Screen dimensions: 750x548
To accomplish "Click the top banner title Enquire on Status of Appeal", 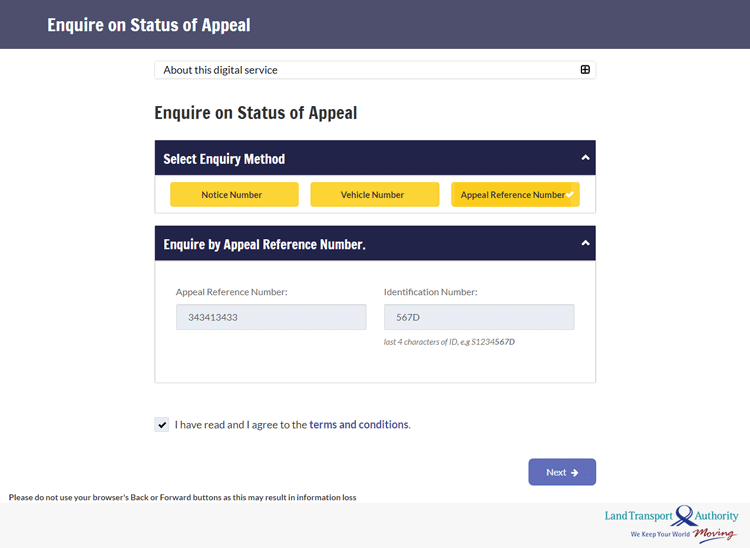I will (149, 25).
